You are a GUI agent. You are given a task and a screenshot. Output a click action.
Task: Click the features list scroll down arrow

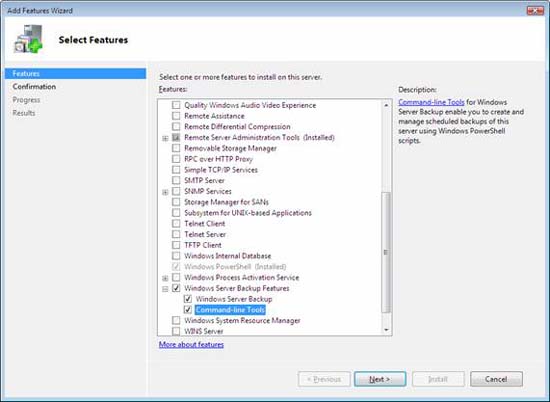pos(386,330)
